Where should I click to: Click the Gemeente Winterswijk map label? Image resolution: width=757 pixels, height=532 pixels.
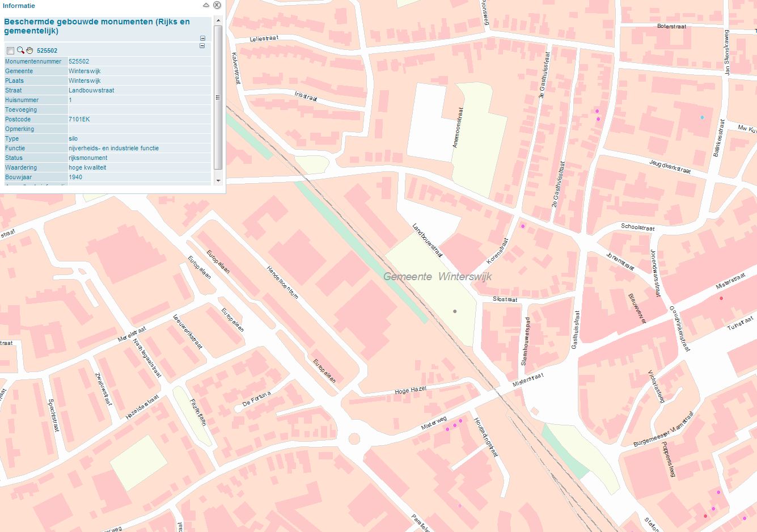click(437, 277)
